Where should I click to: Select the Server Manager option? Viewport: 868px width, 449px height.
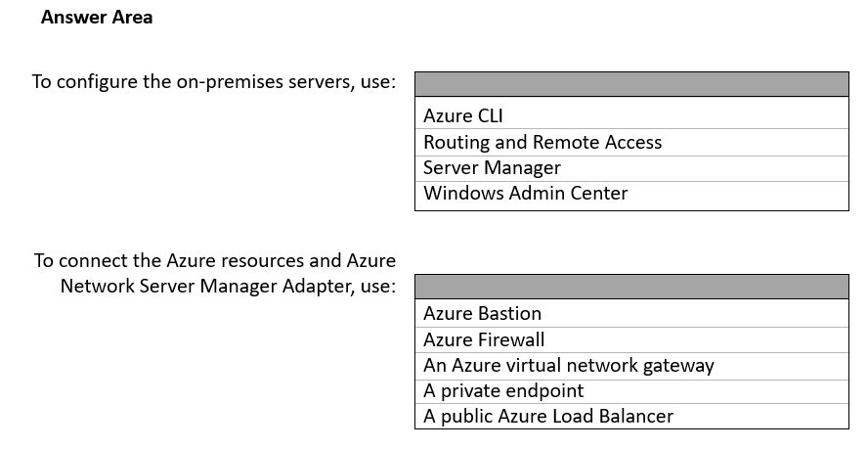tap(492, 167)
